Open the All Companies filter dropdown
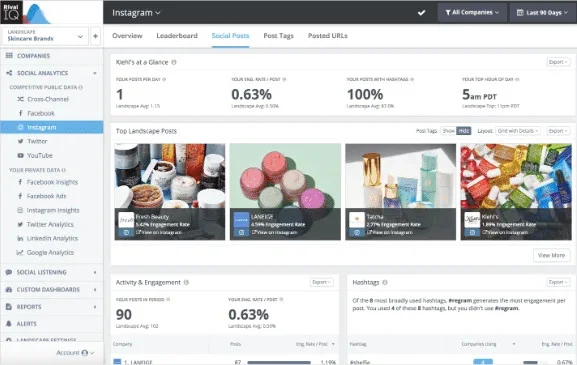Screen dimensions: 577x365 (x=472, y=13)
